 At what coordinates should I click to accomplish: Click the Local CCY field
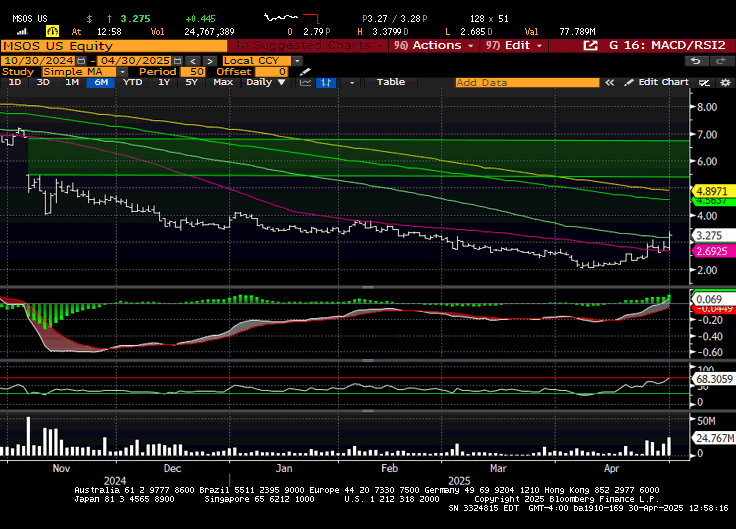click(x=257, y=61)
